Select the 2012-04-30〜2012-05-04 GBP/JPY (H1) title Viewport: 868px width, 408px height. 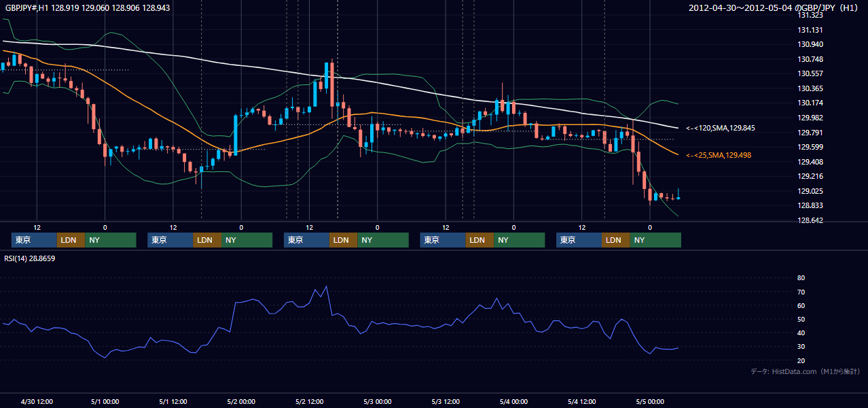775,7
